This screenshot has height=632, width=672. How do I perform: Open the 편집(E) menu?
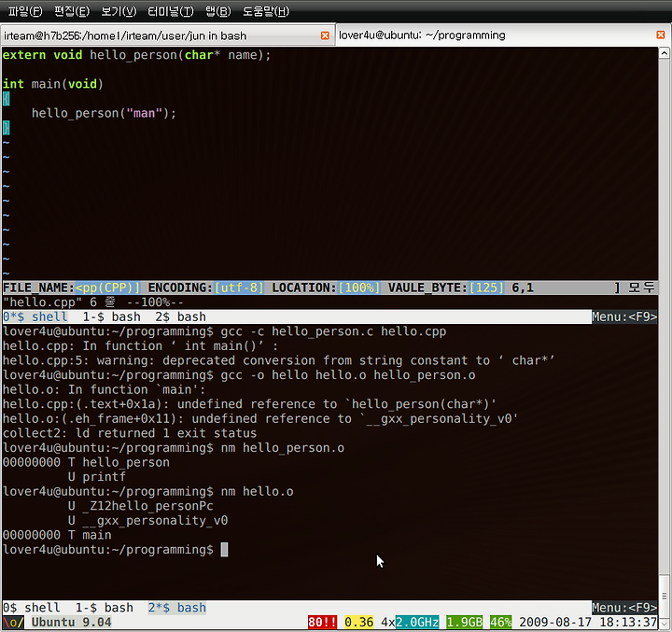pos(72,11)
